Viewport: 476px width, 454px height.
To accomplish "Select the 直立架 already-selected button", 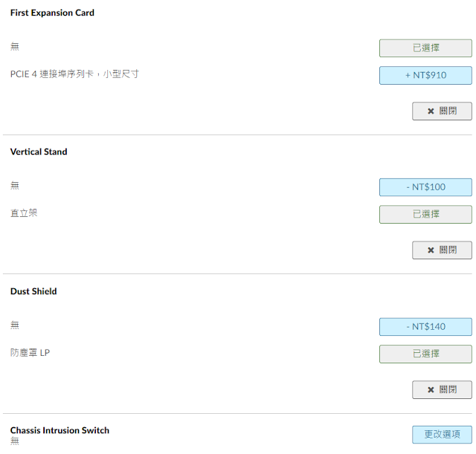I will [425, 214].
